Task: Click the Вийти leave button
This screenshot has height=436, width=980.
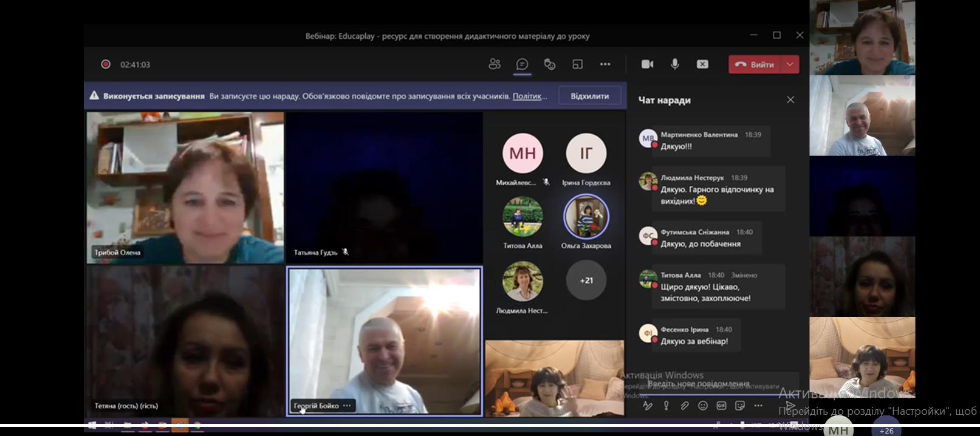Action: (x=755, y=64)
